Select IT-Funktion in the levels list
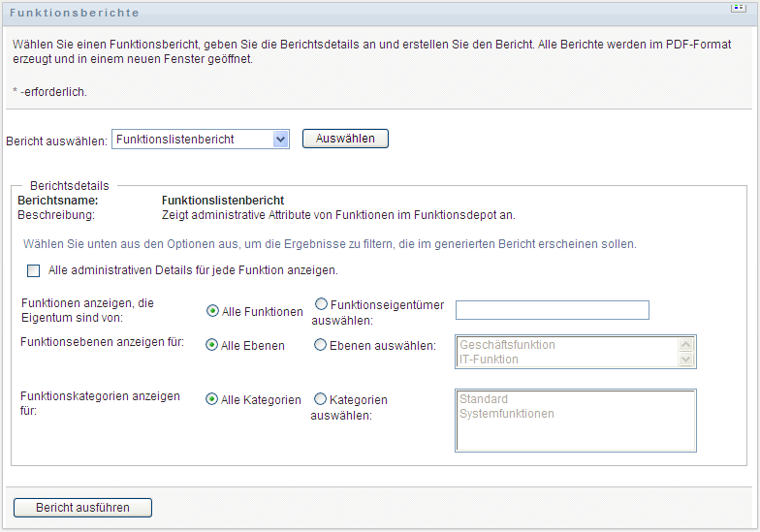 point(490,360)
